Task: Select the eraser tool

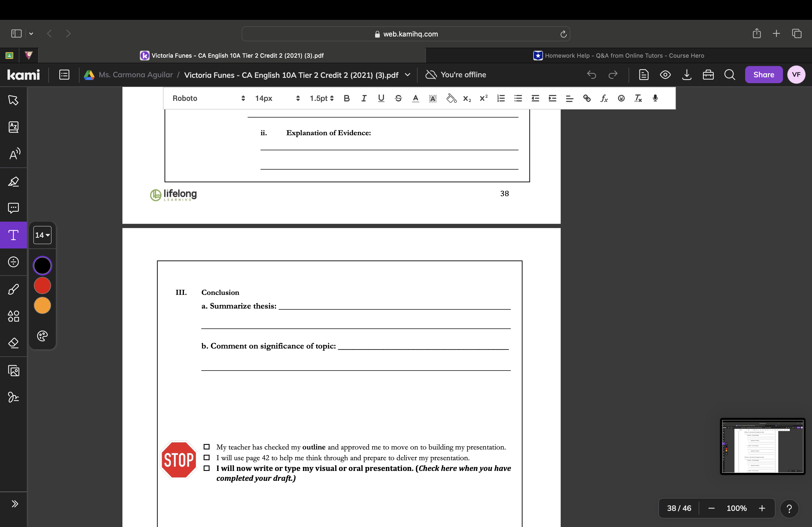Action: (x=13, y=343)
